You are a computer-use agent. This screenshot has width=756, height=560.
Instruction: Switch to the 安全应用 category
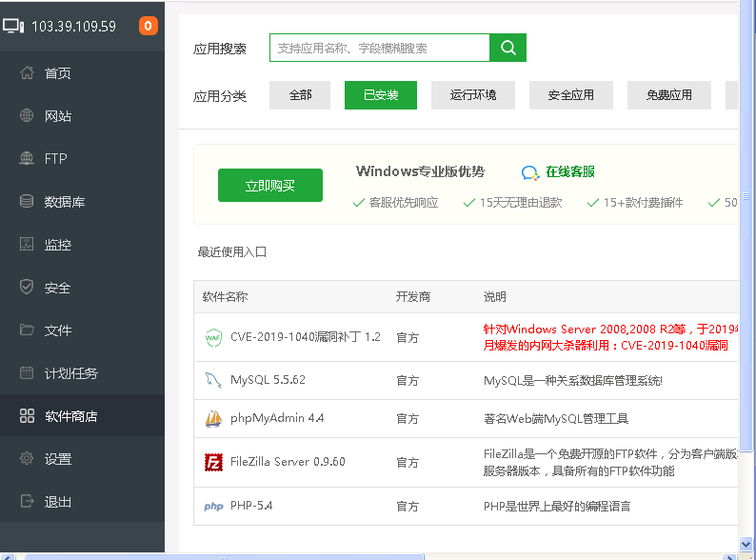click(x=571, y=95)
